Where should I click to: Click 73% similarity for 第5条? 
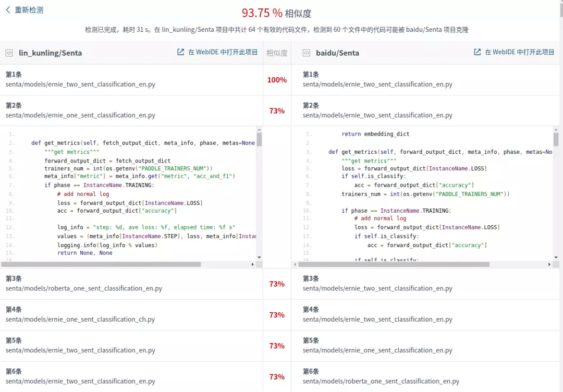(x=277, y=346)
